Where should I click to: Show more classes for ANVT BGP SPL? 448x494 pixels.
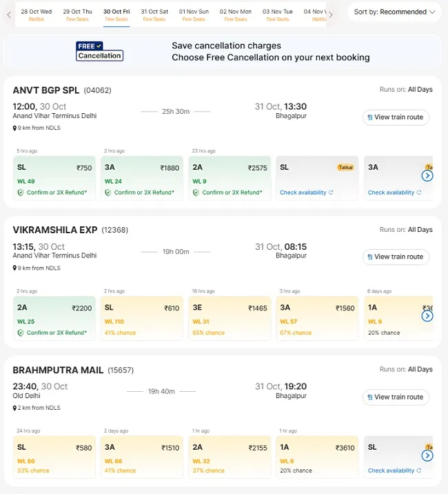427,175
